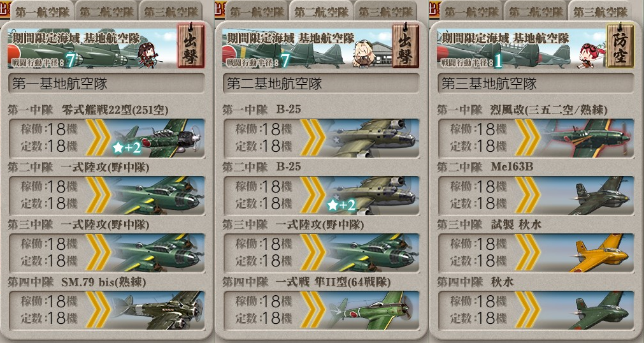
Task: Open yellow chevrons on the 隼II型(64戦隊) slot
Action: [313, 310]
